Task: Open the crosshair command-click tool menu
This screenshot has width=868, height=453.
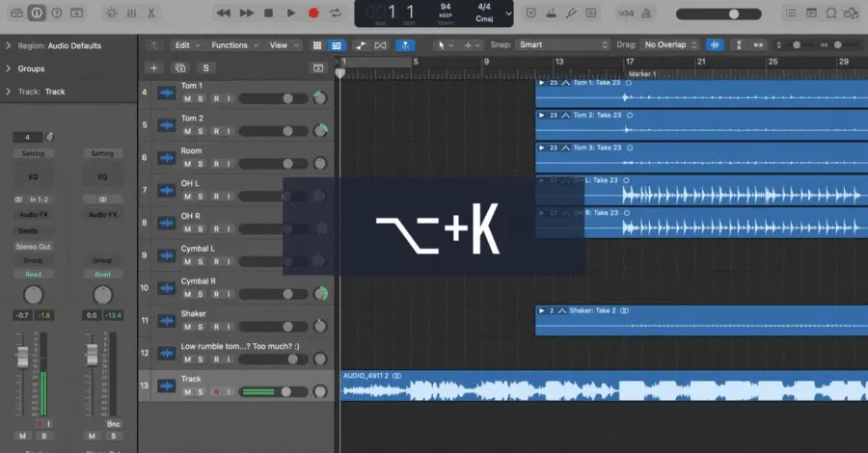Action: pos(472,45)
